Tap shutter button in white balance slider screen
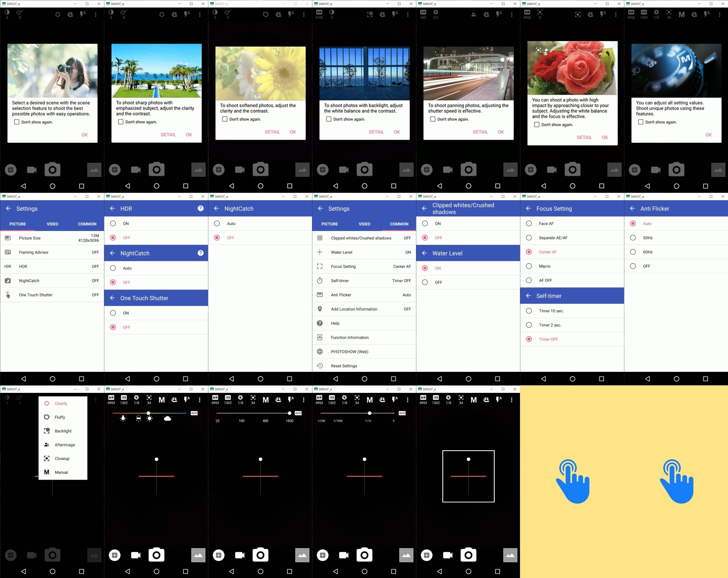 point(157,555)
